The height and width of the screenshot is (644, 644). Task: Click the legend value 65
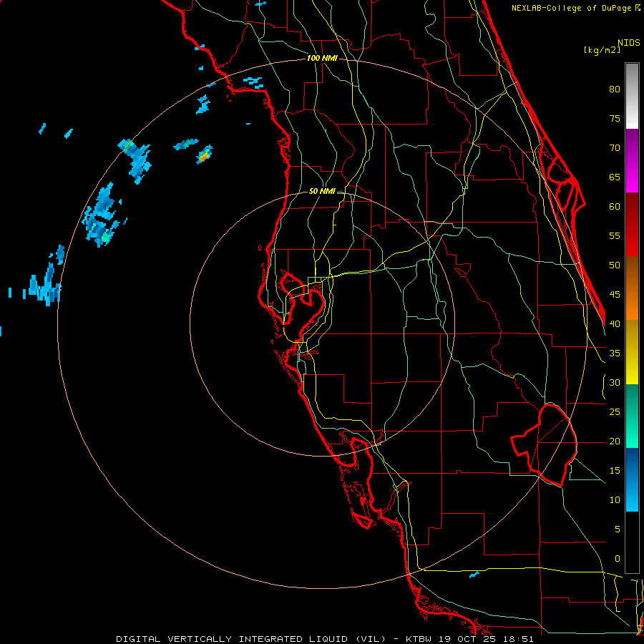click(615, 177)
